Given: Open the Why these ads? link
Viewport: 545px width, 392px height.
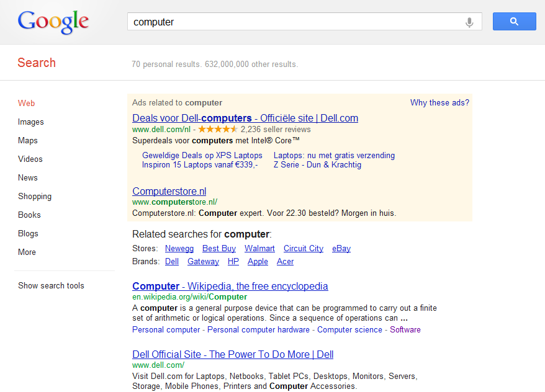Looking at the screenshot, I should (439, 103).
